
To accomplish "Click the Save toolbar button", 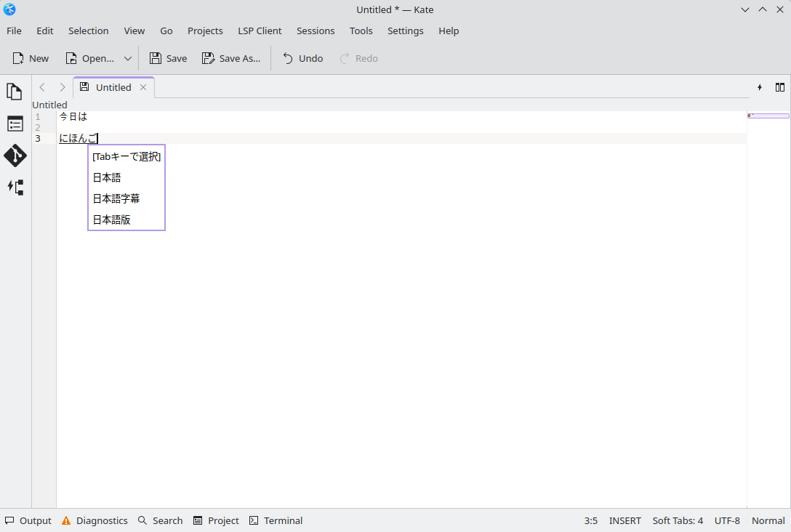I will pos(168,58).
